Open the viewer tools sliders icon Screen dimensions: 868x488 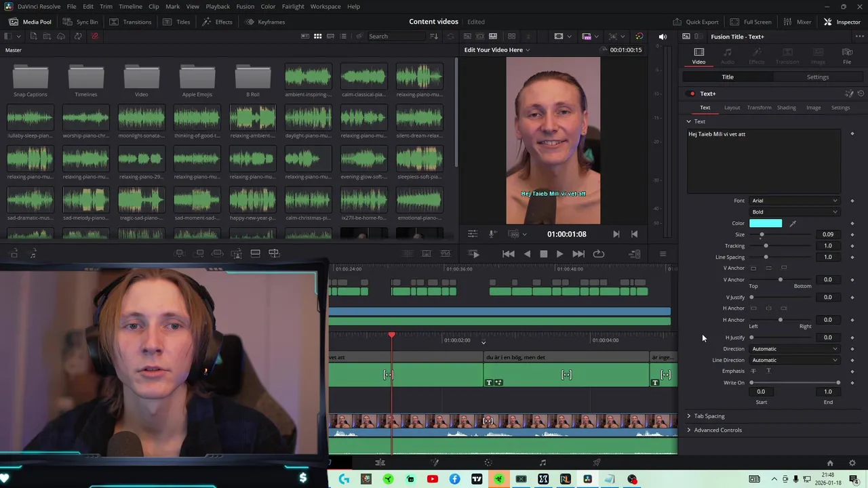(x=473, y=234)
